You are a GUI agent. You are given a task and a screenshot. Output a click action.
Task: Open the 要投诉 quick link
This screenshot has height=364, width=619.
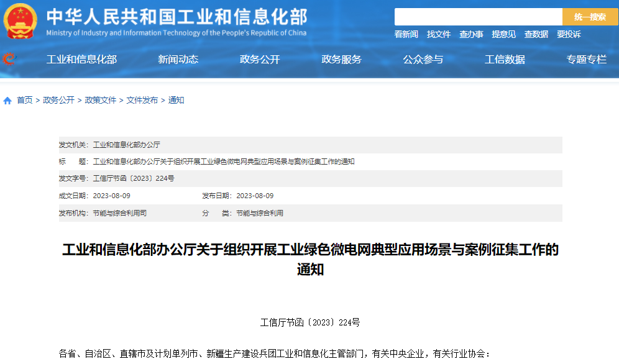tap(569, 34)
